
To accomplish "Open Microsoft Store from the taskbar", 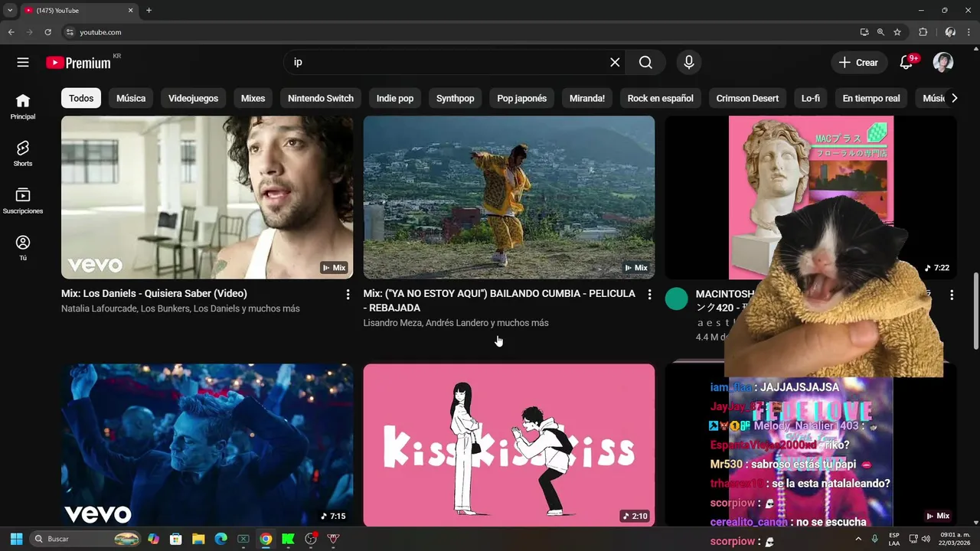I will 175,539.
